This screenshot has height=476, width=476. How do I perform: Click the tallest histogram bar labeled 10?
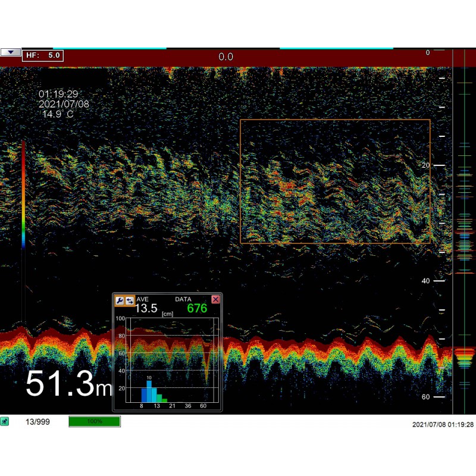(x=149, y=391)
